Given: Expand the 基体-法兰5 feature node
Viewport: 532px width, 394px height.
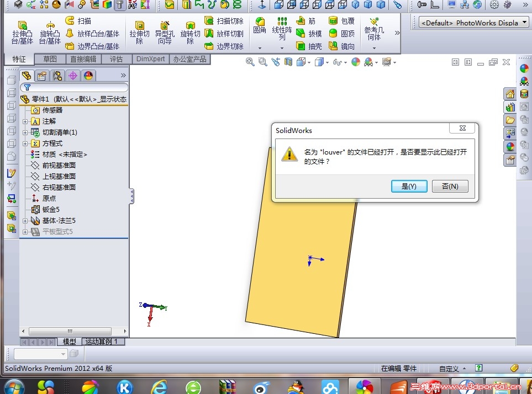Looking at the screenshot, I should pos(25,221).
